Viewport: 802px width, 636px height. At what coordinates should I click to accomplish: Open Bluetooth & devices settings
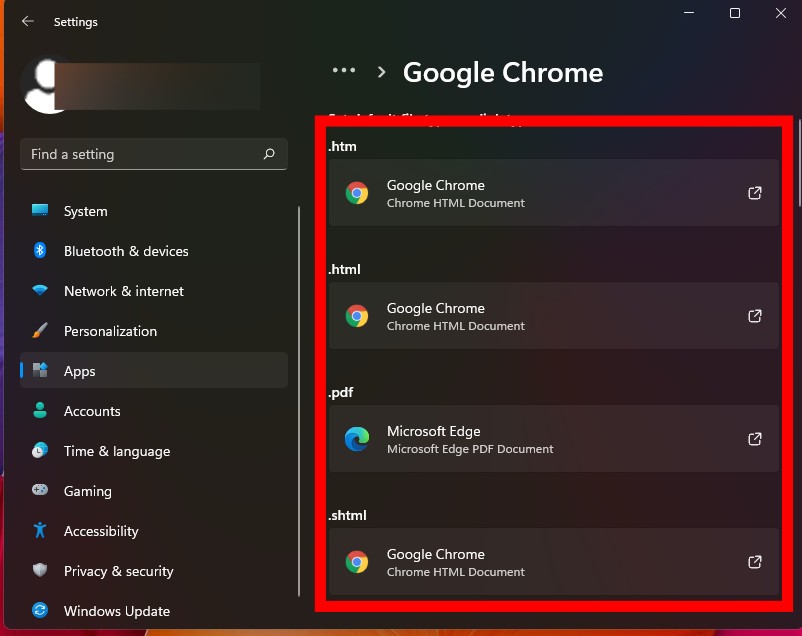[153, 251]
